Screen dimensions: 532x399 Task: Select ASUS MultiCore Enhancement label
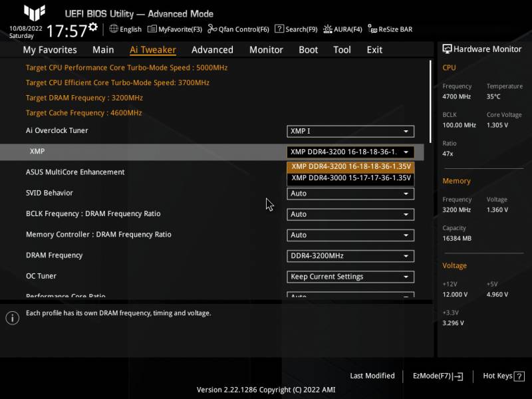tap(75, 172)
